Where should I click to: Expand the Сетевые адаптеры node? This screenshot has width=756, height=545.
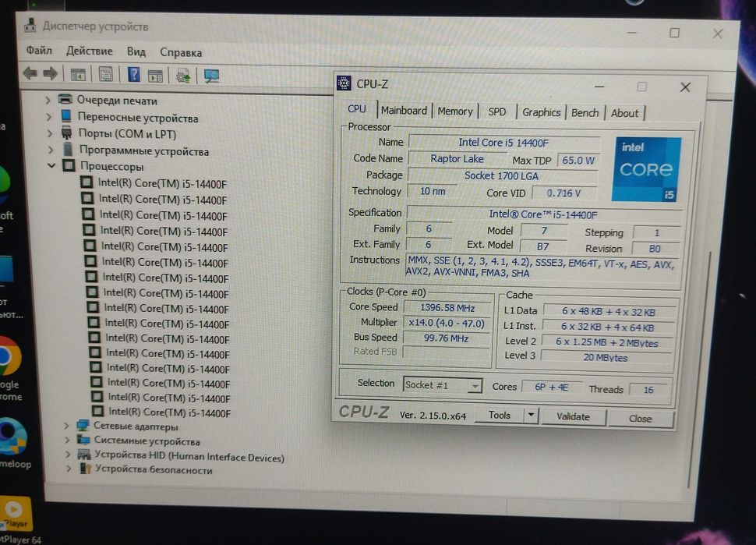66,426
